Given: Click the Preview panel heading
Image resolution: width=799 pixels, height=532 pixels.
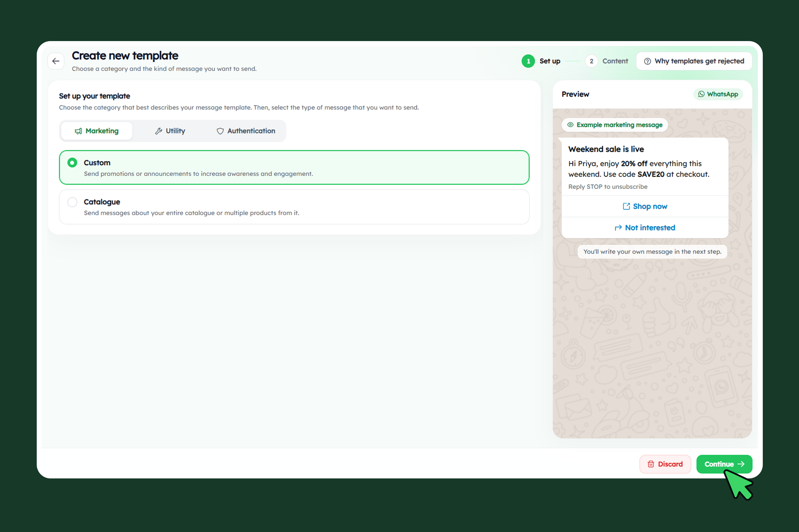Looking at the screenshot, I should [x=575, y=94].
